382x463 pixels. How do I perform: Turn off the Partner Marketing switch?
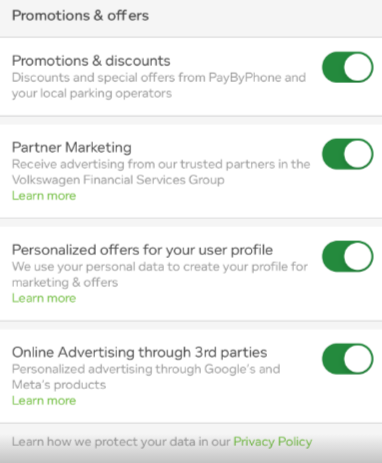pos(347,154)
